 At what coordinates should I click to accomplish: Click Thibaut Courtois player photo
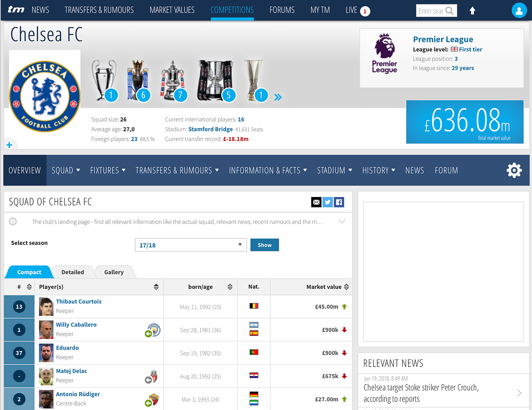coord(46,307)
